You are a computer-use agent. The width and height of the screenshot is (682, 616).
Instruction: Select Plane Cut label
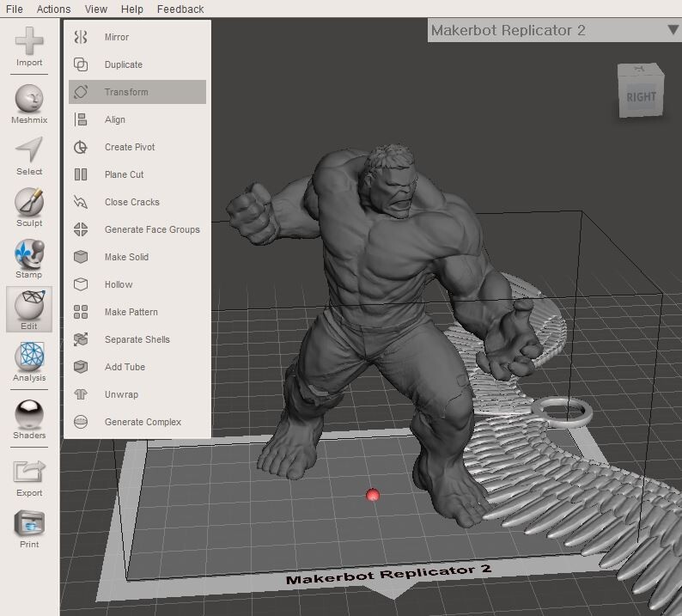[x=124, y=174]
